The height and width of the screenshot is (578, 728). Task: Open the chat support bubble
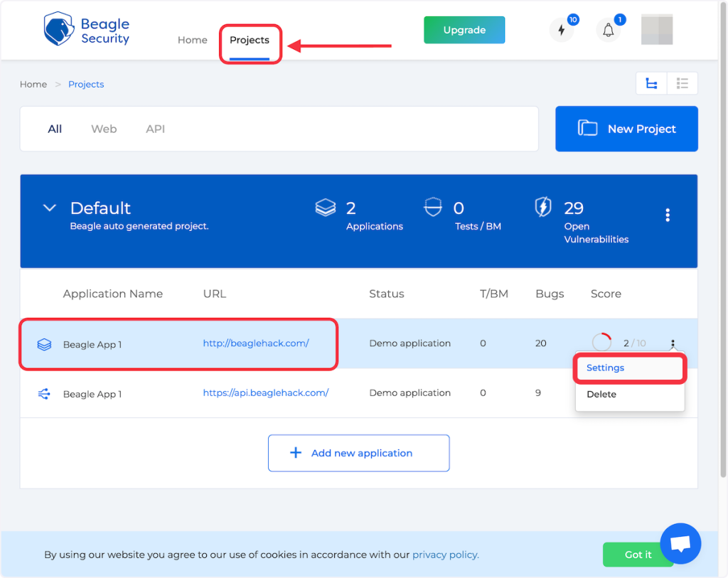[680, 545]
